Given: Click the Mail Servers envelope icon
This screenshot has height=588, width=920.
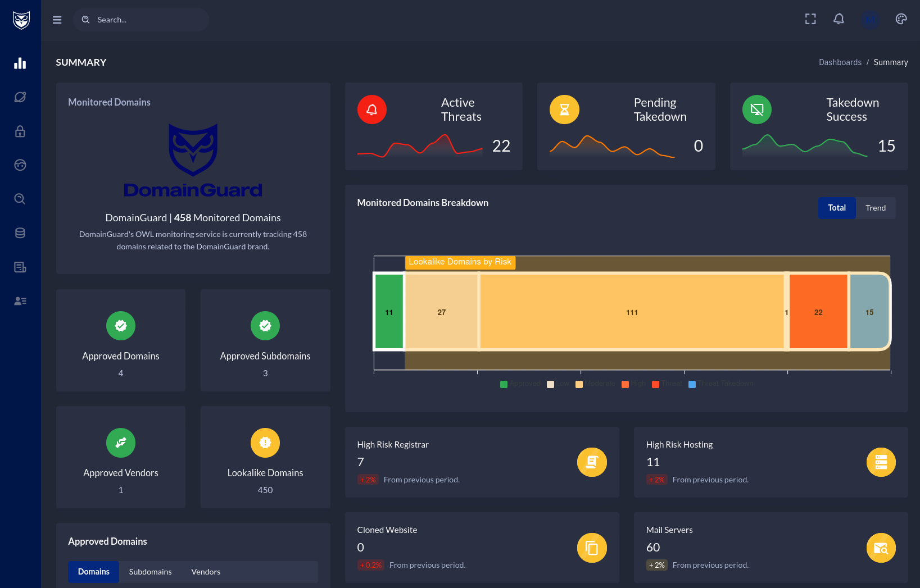Looking at the screenshot, I should (x=881, y=548).
